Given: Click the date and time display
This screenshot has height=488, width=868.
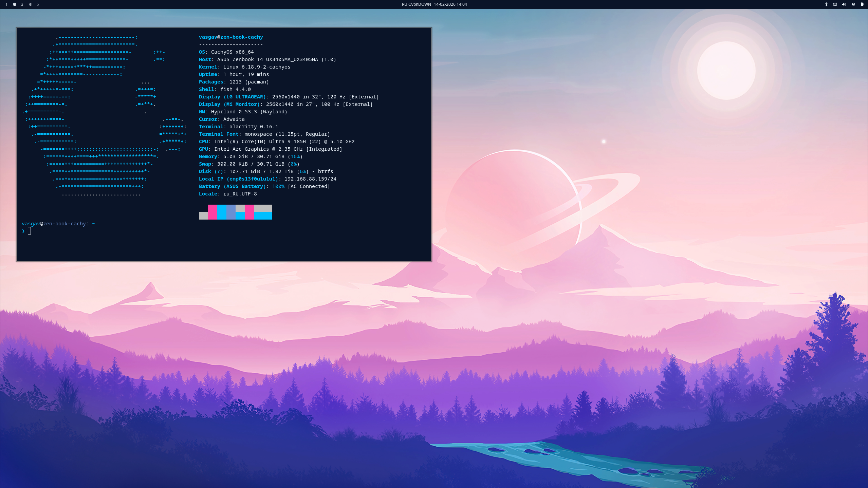Looking at the screenshot, I should point(450,4).
